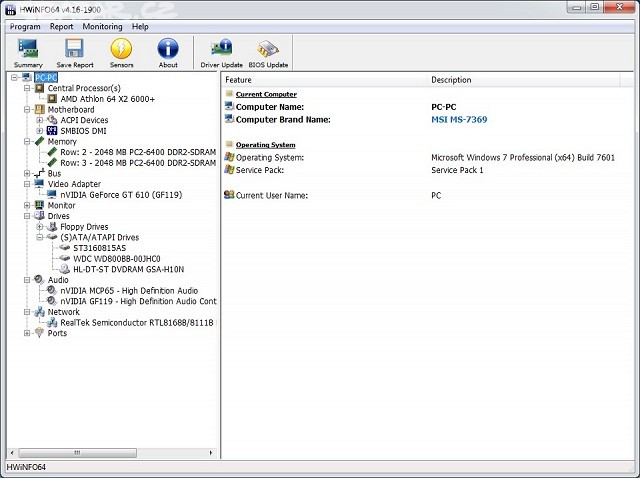This screenshot has height=478, width=640.
Task: Select the nVIDIA GeForce GT 610 adapter
Action: [121, 195]
